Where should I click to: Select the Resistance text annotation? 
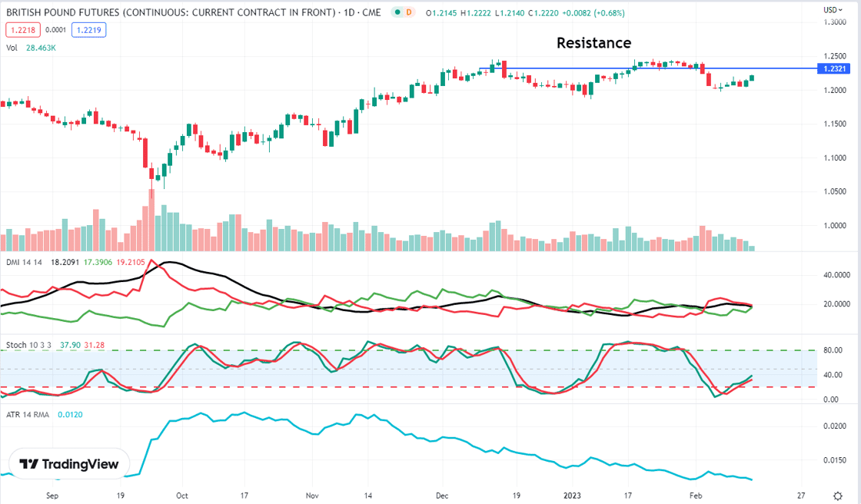point(593,43)
